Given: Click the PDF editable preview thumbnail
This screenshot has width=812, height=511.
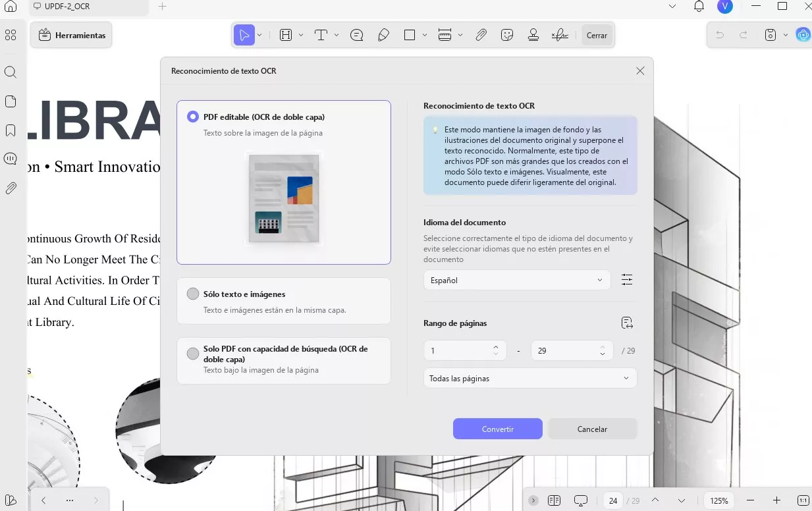Looking at the screenshot, I should point(284,198).
